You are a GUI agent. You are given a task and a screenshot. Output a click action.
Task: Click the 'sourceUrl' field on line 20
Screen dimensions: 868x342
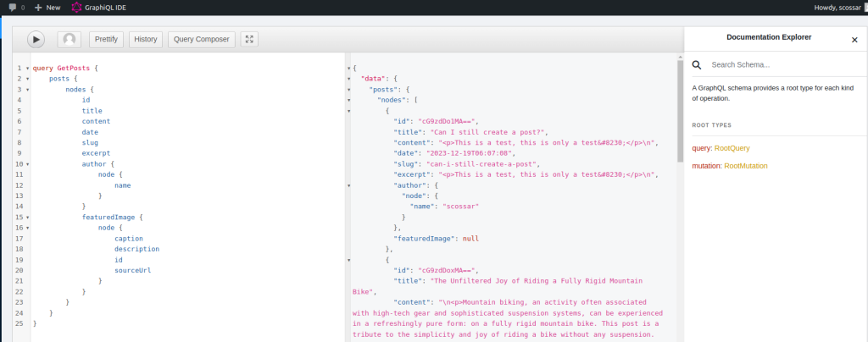[x=133, y=271]
